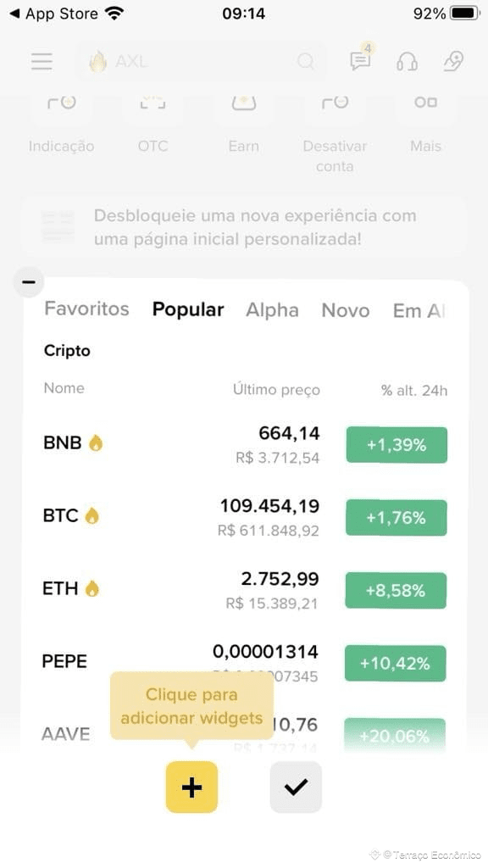Open the chat messages icon
The height and width of the screenshot is (868, 488).
click(x=360, y=61)
